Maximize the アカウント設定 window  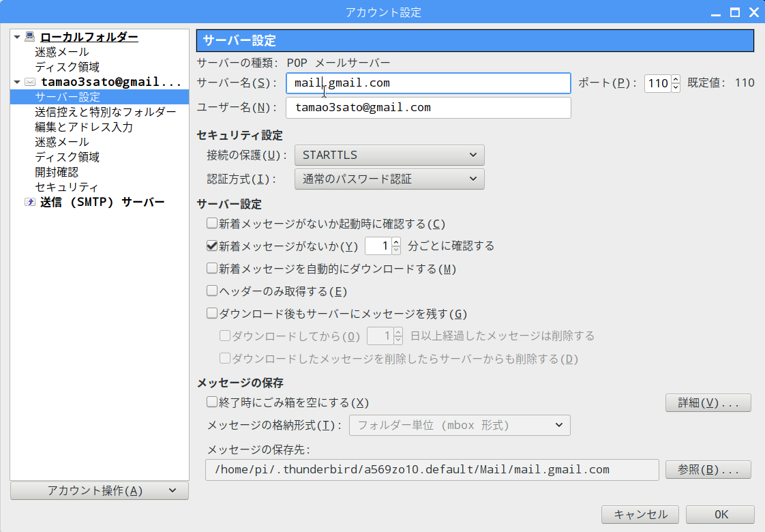coord(735,12)
